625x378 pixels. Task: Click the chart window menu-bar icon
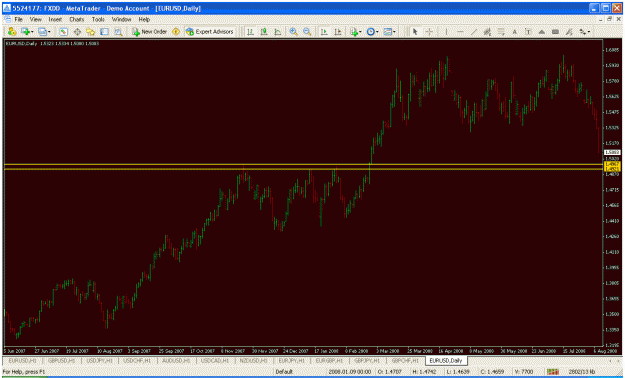coord(7,19)
